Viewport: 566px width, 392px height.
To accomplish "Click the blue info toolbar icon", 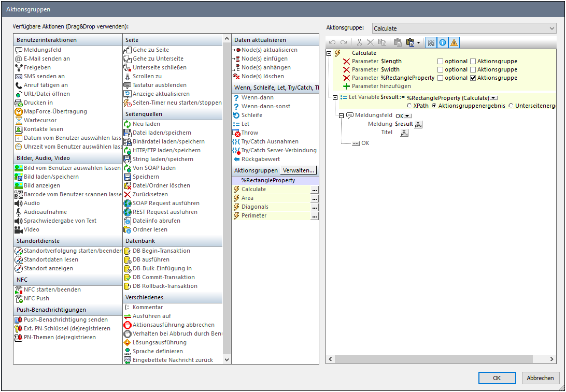I will tap(443, 43).
